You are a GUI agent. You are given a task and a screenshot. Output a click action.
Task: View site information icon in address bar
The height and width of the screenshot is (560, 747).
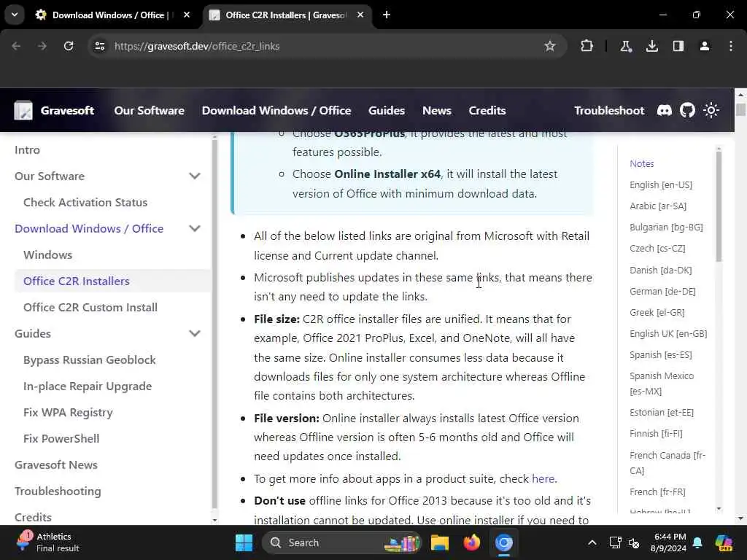99,46
